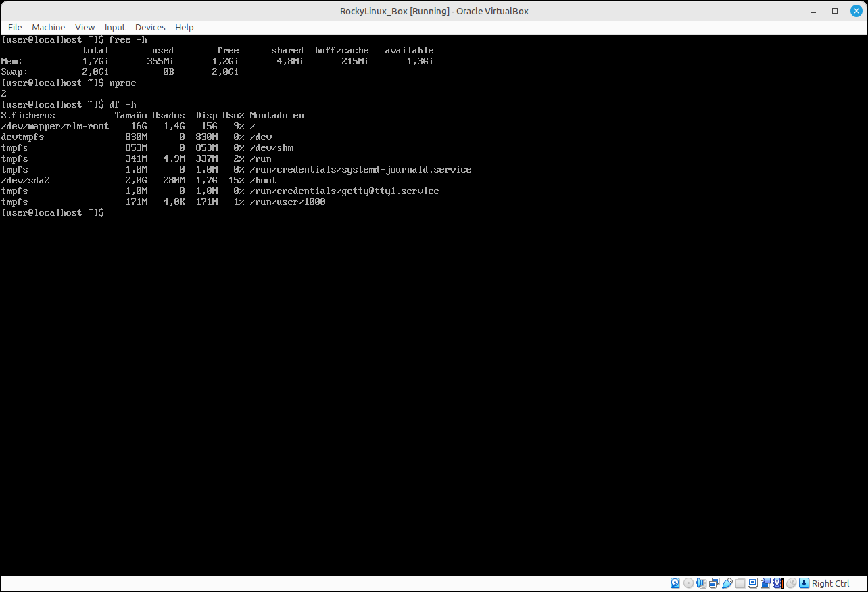Viewport: 868px width, 592px height.
Task: Open the audio settings indicator
Action: (701, 583)
